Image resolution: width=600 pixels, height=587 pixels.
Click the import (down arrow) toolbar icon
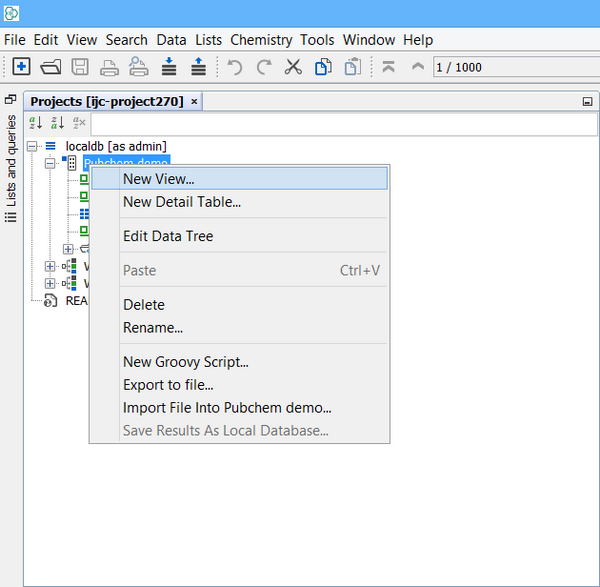coord(169,67)
